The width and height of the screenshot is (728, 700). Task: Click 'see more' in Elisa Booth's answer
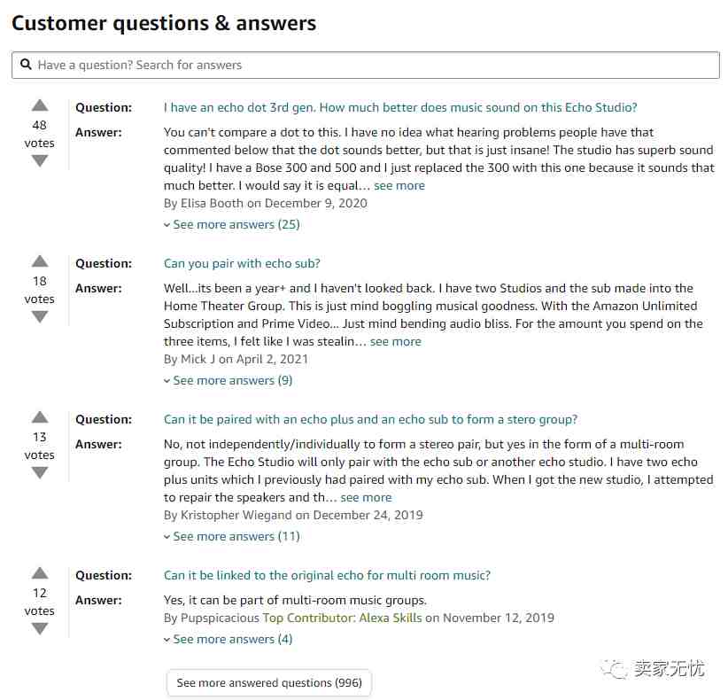399,186
